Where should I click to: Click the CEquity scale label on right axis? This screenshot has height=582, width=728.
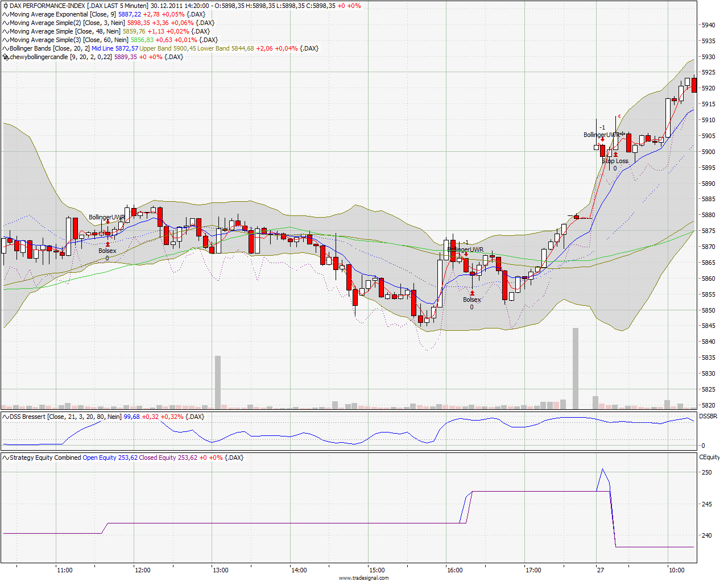point(709,457)
